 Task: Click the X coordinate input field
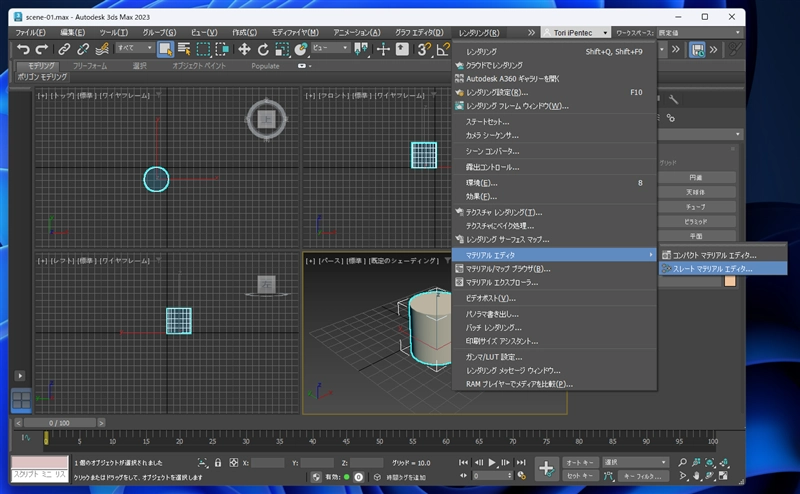point(267,463)
